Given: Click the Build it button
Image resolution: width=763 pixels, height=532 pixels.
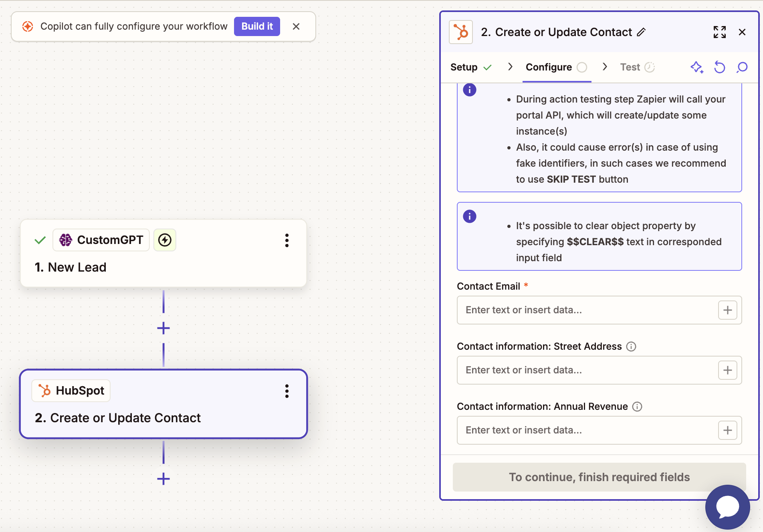Looking at the screenshot, I should coord(257,26).
